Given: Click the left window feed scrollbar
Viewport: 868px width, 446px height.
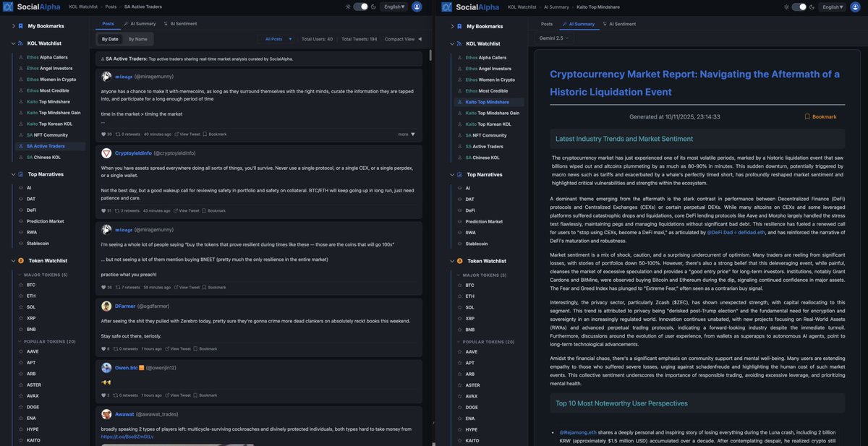Looking at the screenshot, I should 431,56.
